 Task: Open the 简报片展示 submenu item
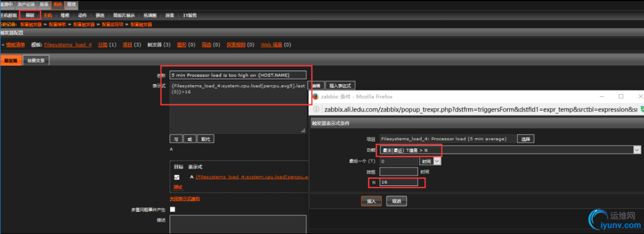[x=124, y=15]
